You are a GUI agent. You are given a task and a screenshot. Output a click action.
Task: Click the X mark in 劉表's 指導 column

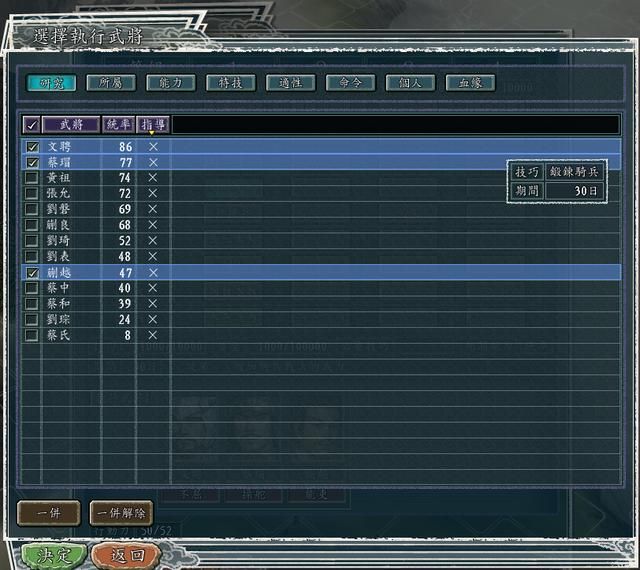point(153,256)
